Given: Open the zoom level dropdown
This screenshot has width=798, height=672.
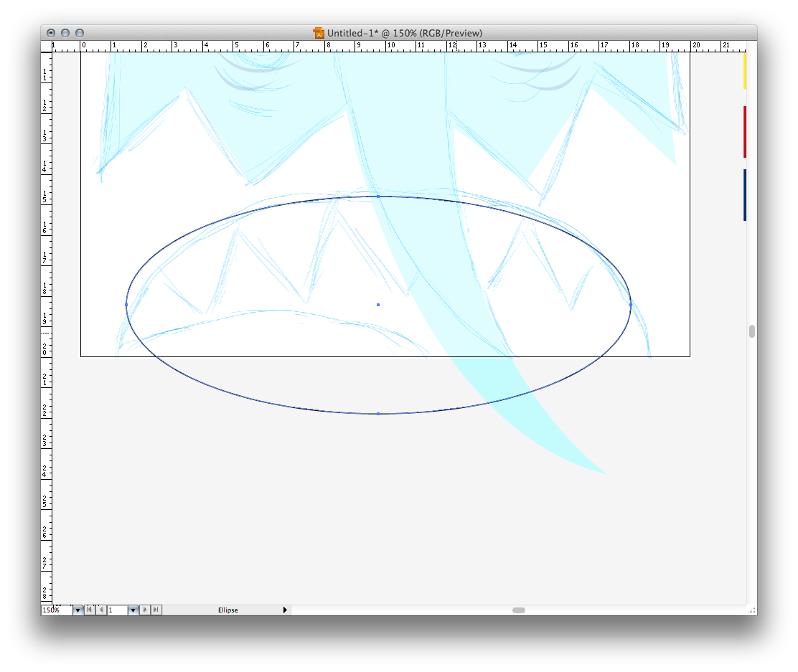Looking at the screenshot, I should click(x=78, y=610).
